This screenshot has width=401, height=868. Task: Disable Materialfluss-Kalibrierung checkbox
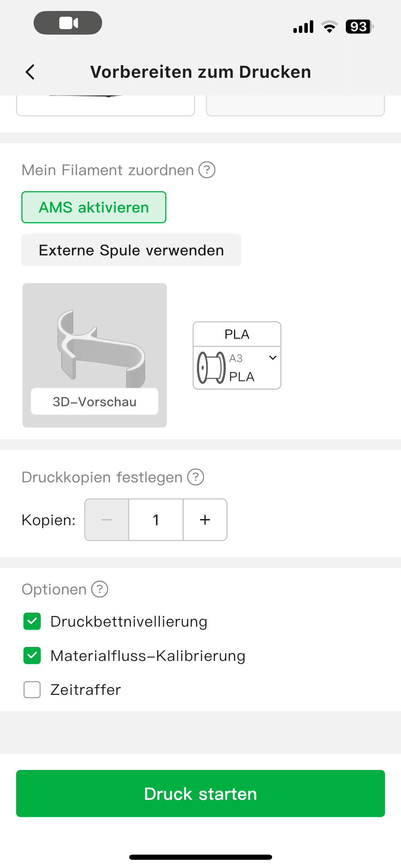(32, 655)
